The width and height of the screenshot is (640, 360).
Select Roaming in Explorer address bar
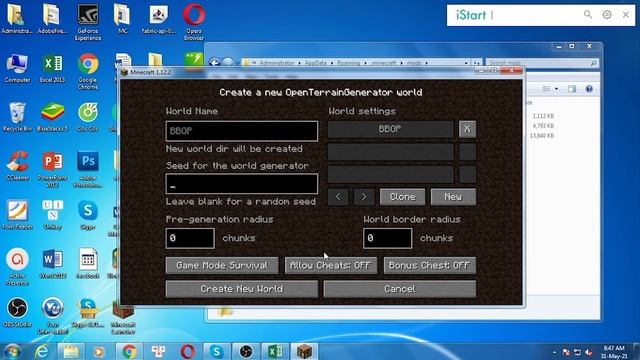(349, 63)
